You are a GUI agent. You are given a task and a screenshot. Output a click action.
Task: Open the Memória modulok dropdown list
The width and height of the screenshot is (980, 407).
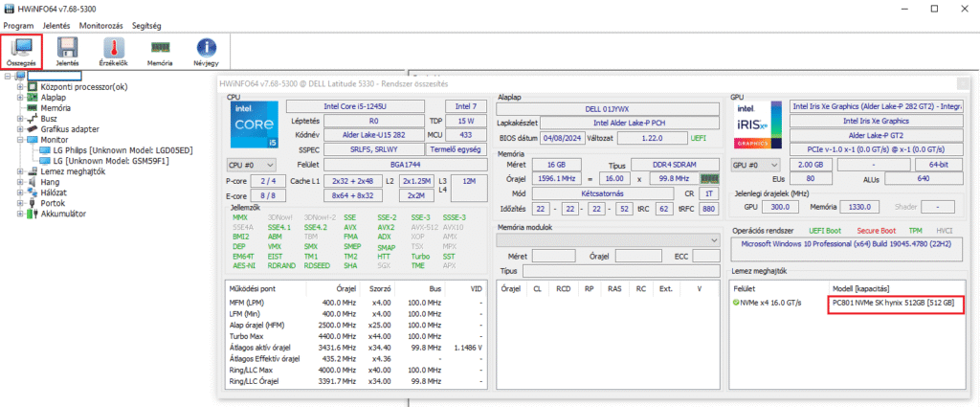(x=607, y=239)
